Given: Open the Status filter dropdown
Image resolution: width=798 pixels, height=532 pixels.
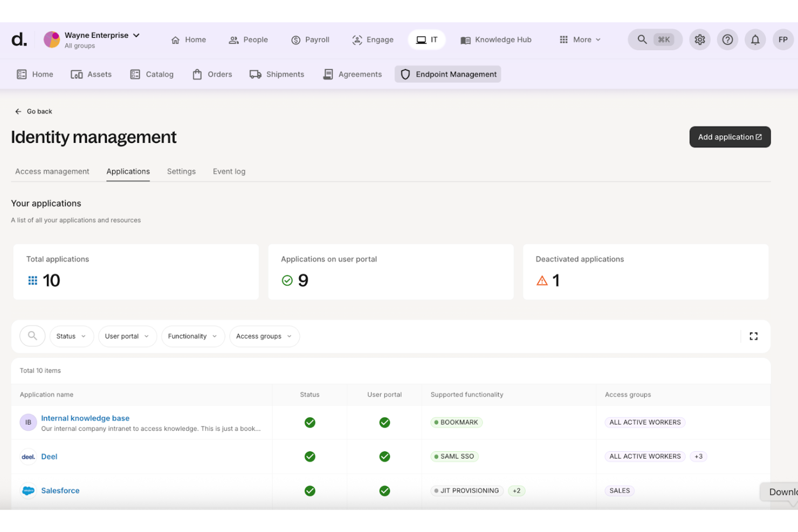Looking at the screenshot, I should (x=71, y=336).
